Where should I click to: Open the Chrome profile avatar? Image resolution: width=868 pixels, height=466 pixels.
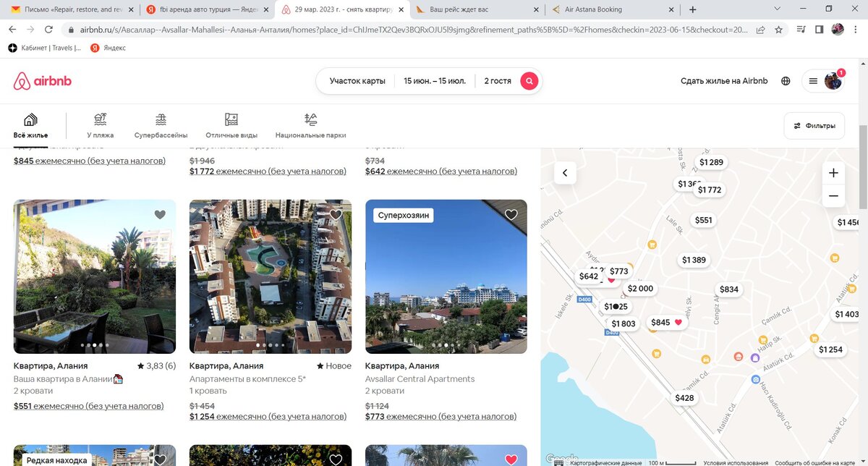point(838,30)
